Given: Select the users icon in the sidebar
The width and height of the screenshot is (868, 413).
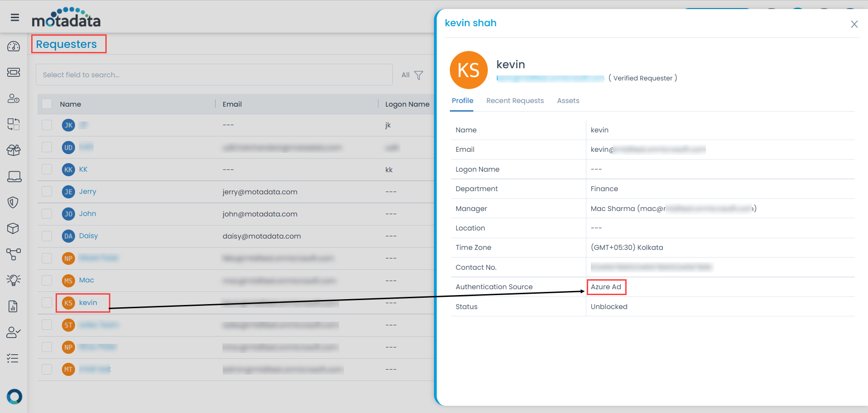Looking at the screenshot, I should [x=14, y=98].
